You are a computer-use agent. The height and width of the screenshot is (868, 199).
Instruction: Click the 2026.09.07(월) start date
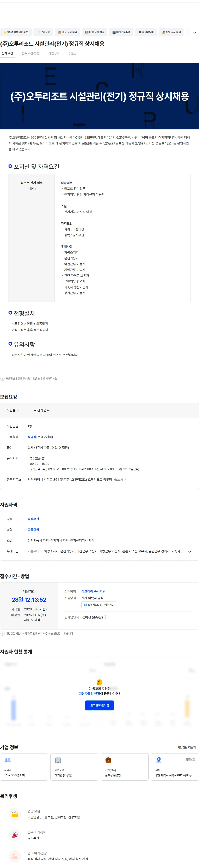(35, 609)
